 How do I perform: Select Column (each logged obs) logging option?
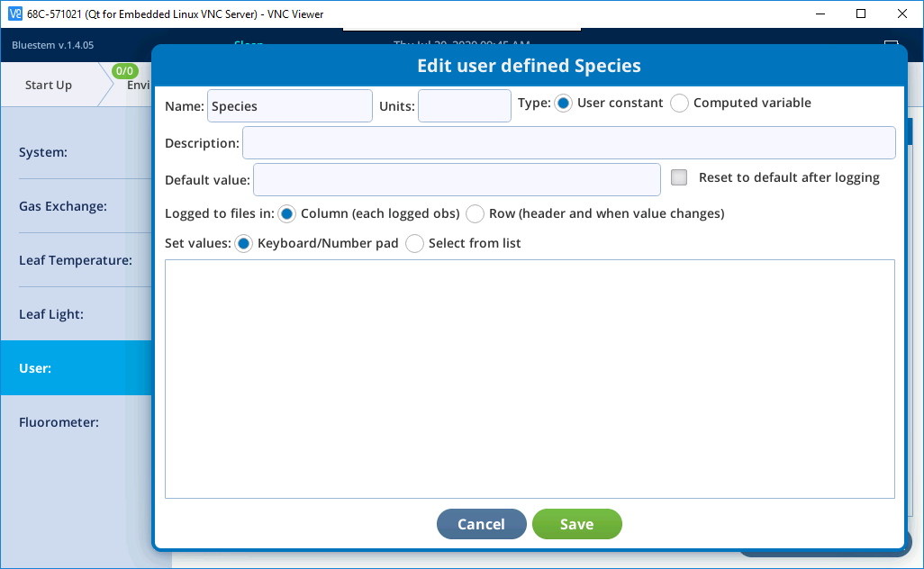point(287,214)
